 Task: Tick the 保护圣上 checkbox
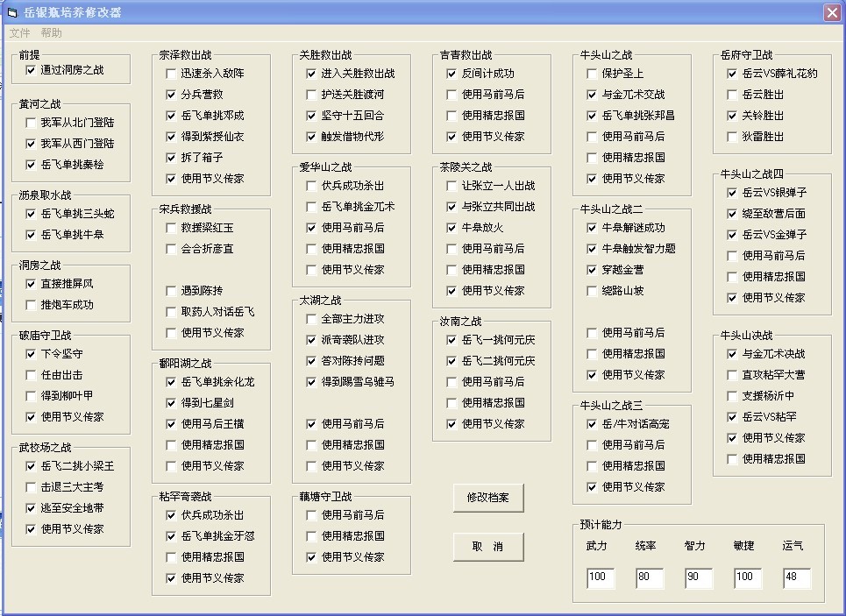tap(593, 74)
